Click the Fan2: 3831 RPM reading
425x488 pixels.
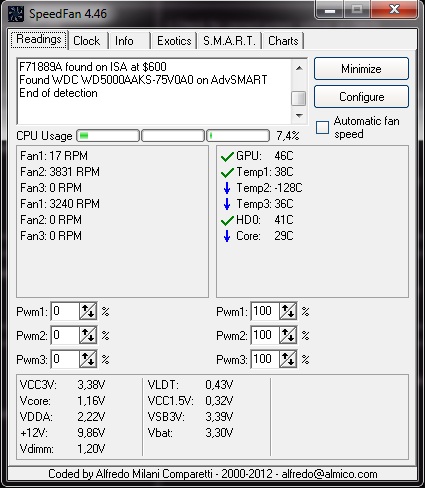click(60, 172)
